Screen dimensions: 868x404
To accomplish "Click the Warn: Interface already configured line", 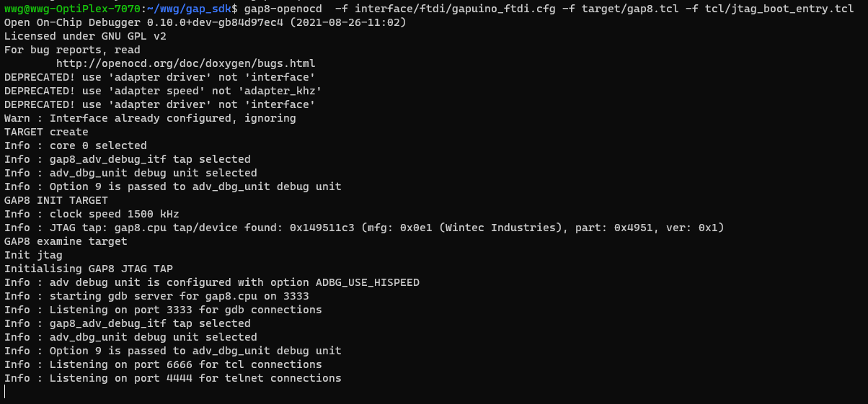I will [x=150, y=118].
